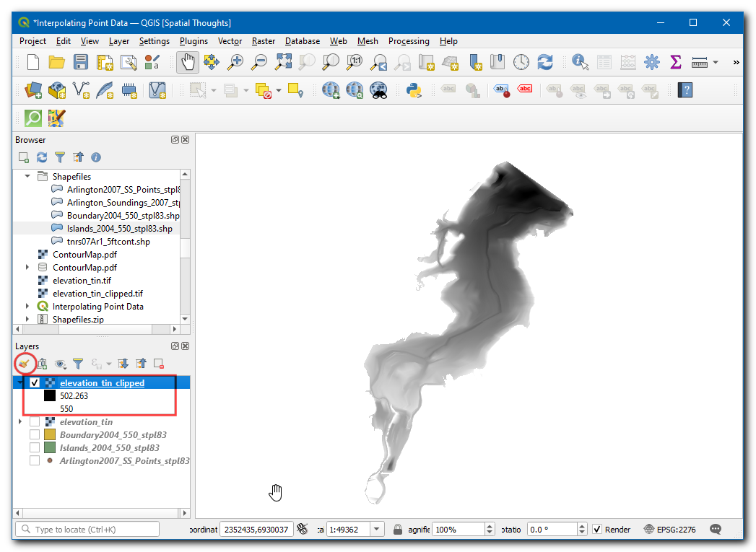
Task: Click the Identify Features tool
Action: pyautogui.click(x=580, y=63)
